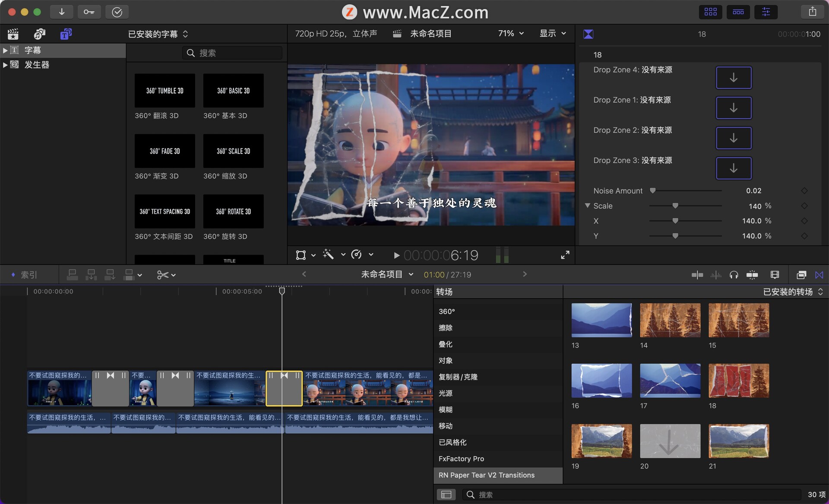This screenshot has width=829, height=504.
Task: Adjust the Noise Amount slider
Action: click(653, 191)
